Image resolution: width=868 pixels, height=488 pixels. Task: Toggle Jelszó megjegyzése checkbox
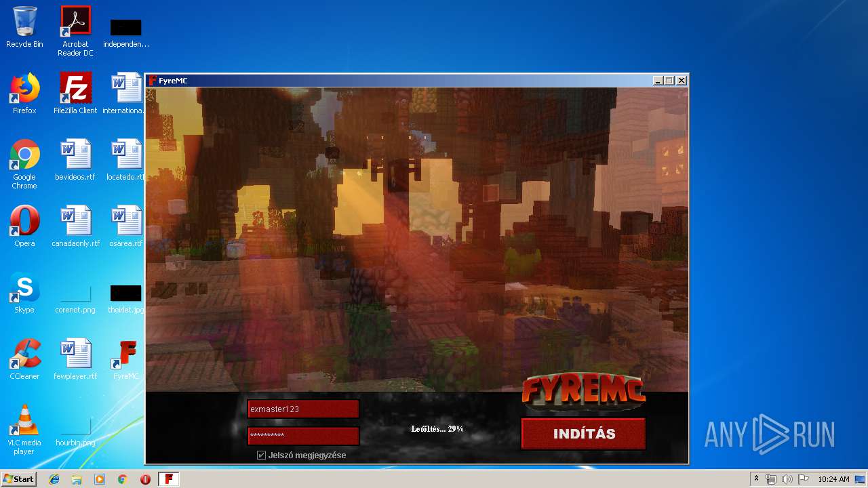pyautogui.click(x=261, y=455)
